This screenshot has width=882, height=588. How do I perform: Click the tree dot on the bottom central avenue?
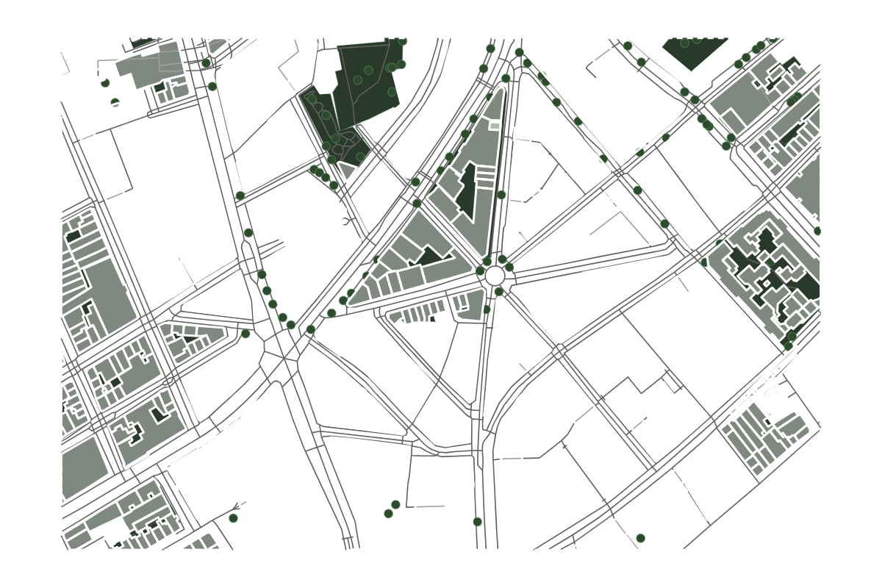(x=477, y=521)
